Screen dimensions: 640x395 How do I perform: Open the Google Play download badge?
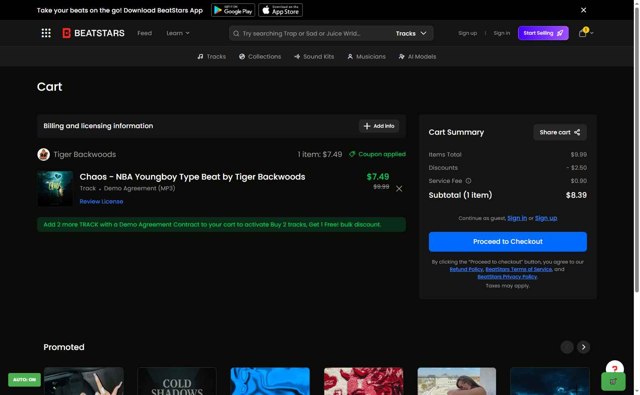pos(233,10)
